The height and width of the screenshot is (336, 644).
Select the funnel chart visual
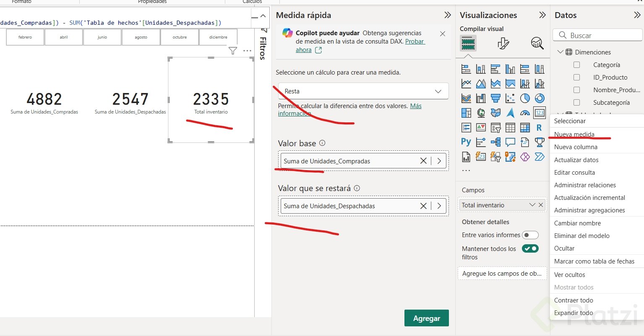[495, 98]
